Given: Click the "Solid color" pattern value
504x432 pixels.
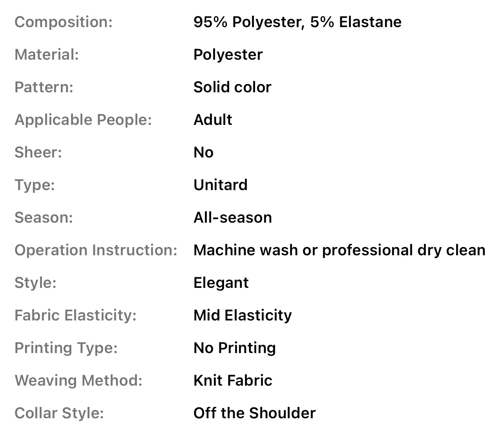Looking at the screenshot, I should click(232, 87).
